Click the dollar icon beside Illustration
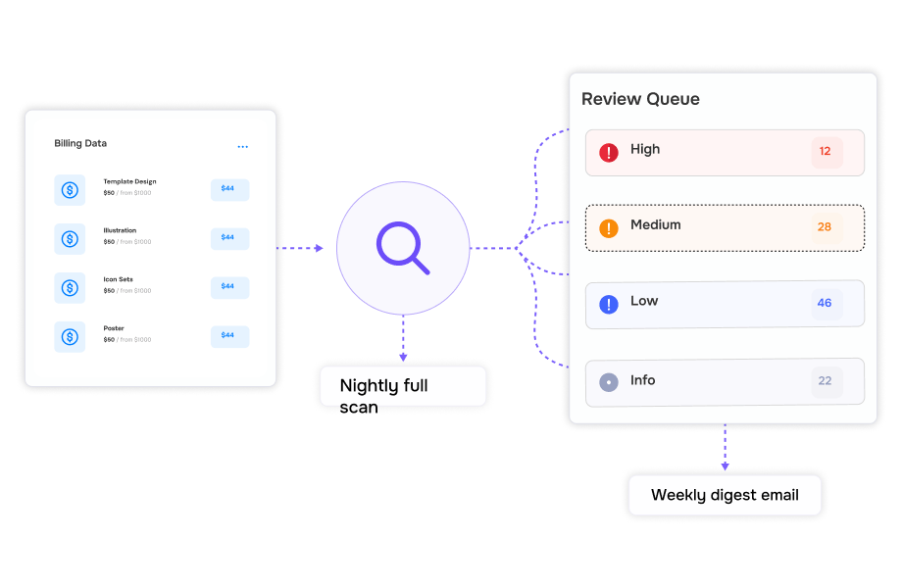 70,238
